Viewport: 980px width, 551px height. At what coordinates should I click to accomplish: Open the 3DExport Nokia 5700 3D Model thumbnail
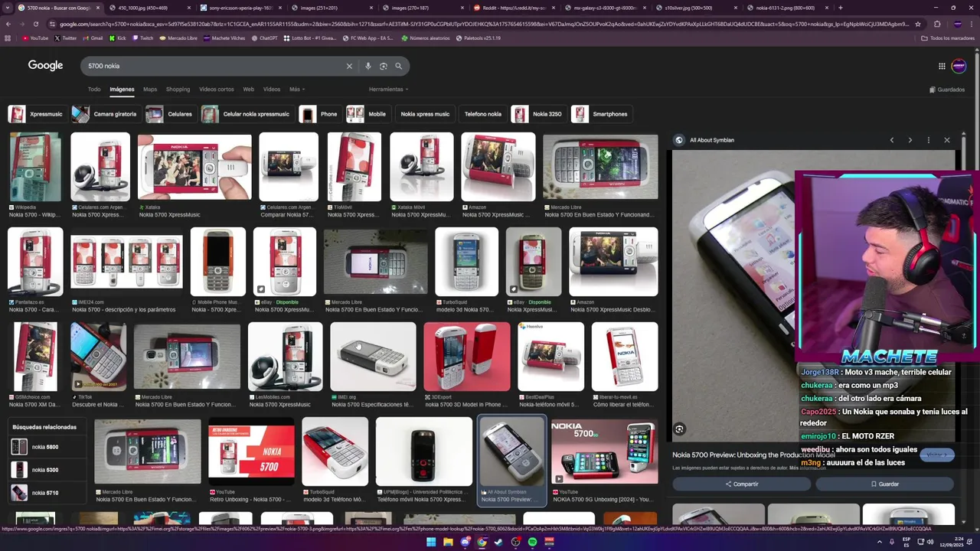(x=466, y=357)
